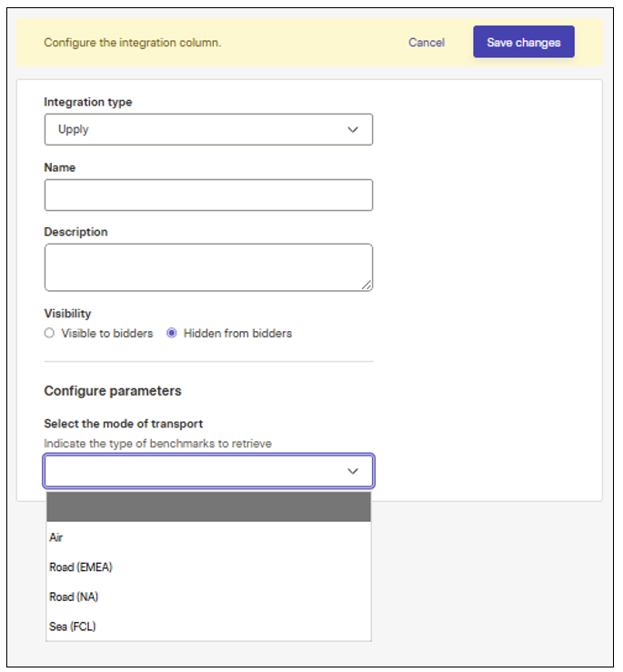Click the Name field label
Screen dimensions: 623x672
click(x=60, y=167)
